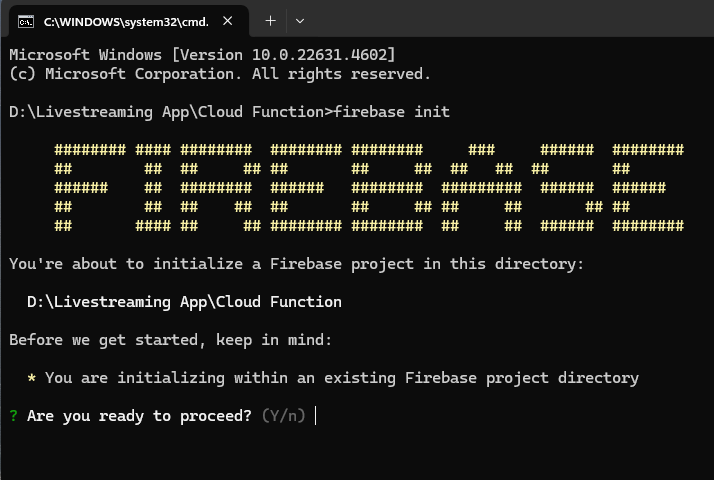
Task: Click the 'Are you ready to proceed?' text
Action: click(x=139, y=416)
